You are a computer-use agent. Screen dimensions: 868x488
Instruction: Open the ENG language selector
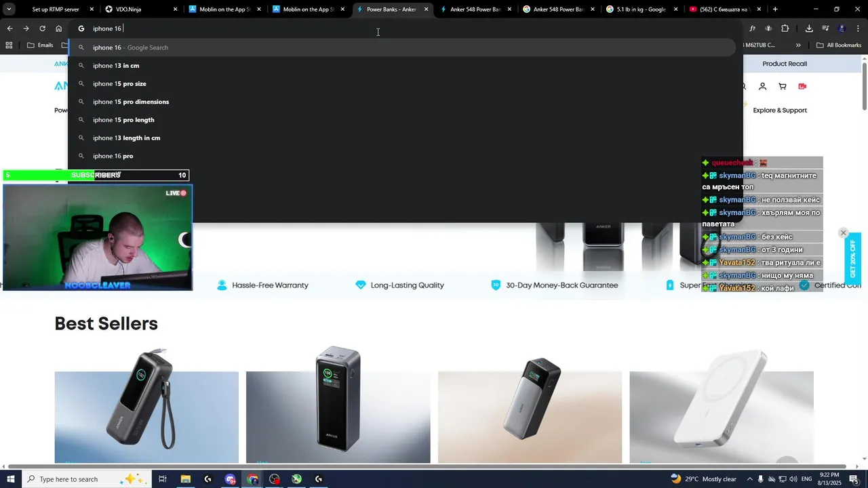(x=807, y=479)
